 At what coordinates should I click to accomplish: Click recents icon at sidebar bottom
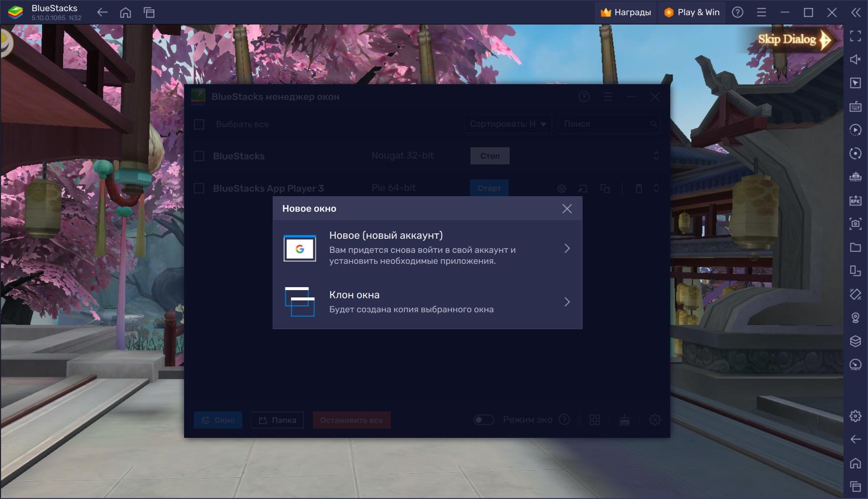(x=855, y=486)
